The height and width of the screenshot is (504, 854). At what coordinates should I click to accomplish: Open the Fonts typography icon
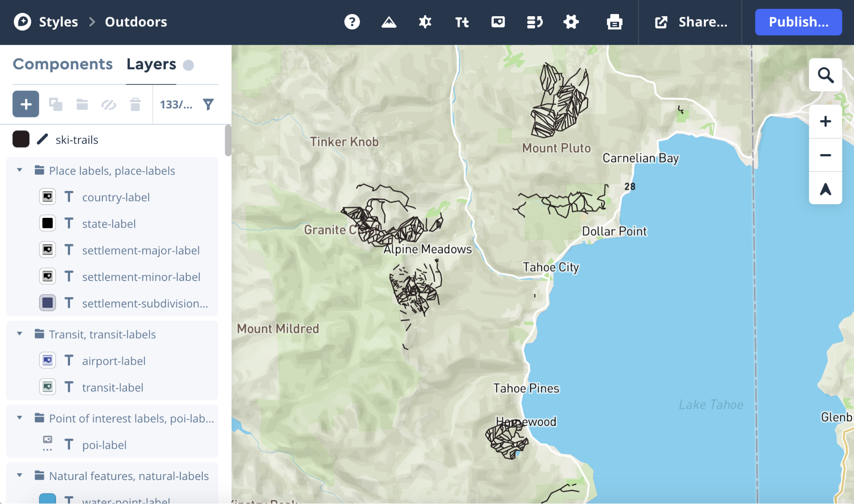point(462,22)
